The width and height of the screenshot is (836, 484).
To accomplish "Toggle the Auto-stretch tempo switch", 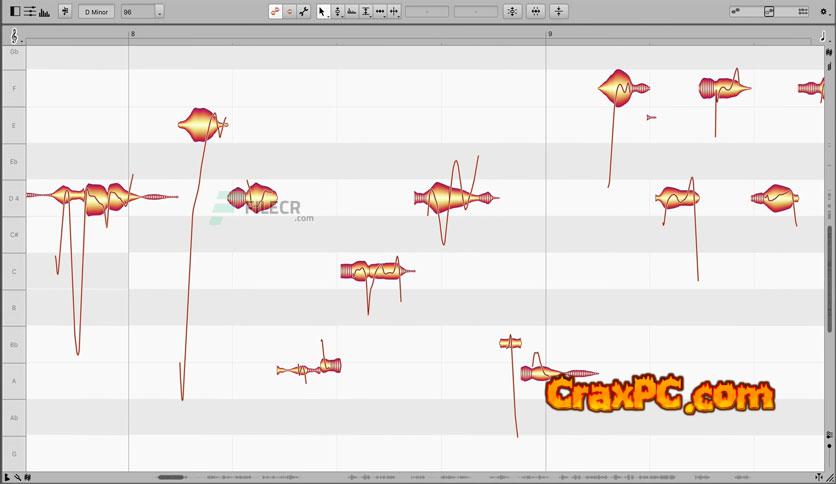I will [x=65, y=11].
